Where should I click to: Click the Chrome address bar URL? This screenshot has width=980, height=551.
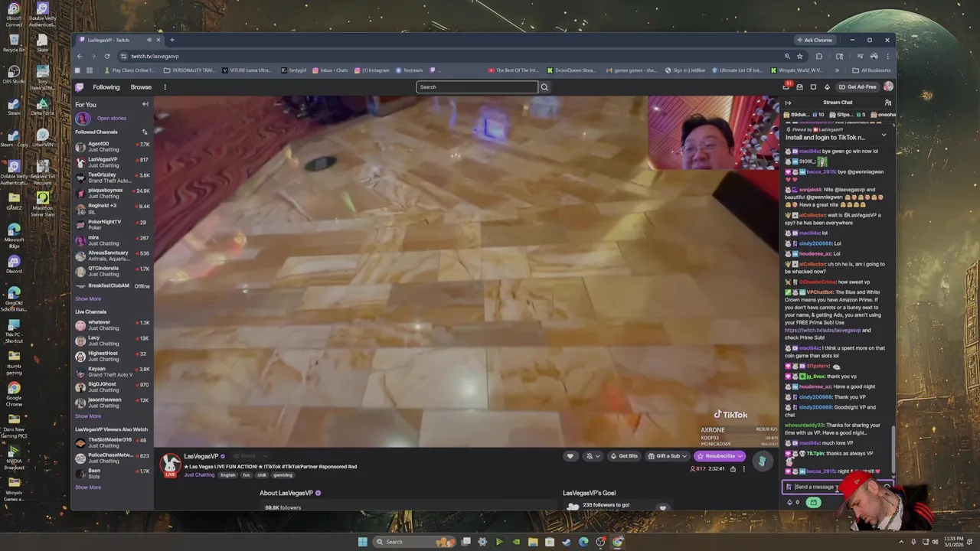point(155,56)
